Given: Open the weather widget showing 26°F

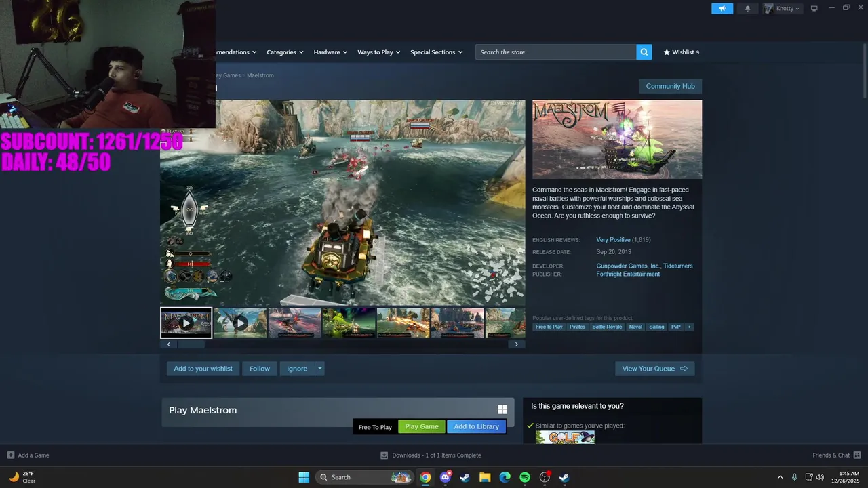Looking at the screenshot, I should pyautogui.click(x=22, y=477).
